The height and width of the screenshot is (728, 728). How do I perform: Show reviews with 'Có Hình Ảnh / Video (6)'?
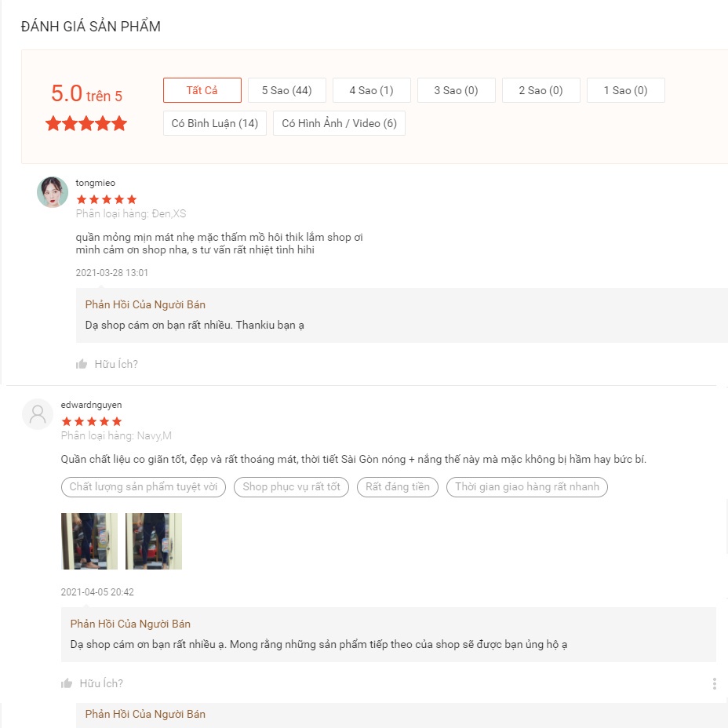pos(339,123)
